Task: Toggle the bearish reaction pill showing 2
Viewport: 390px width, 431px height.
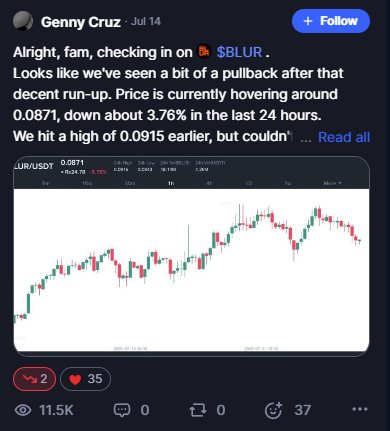Action: click(34, 379)
